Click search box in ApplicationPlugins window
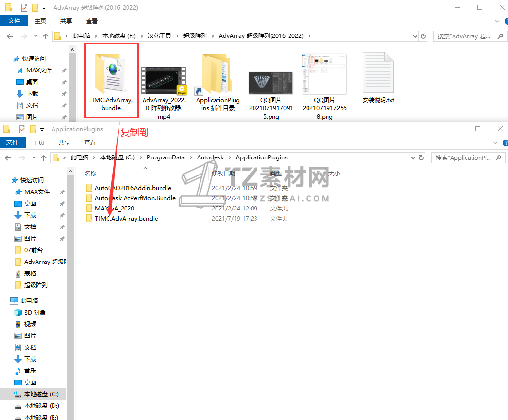Viewport: 508px width, 420px height. coord(468,158)
